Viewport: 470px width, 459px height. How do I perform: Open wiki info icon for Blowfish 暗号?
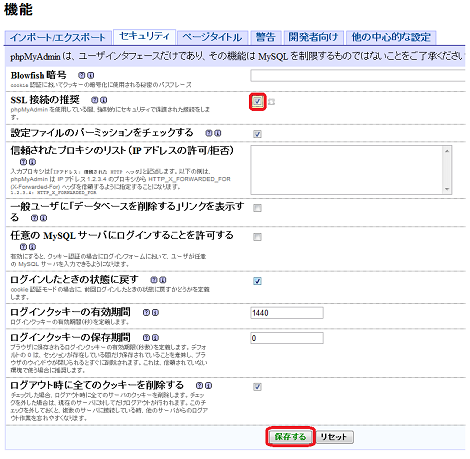91,75
